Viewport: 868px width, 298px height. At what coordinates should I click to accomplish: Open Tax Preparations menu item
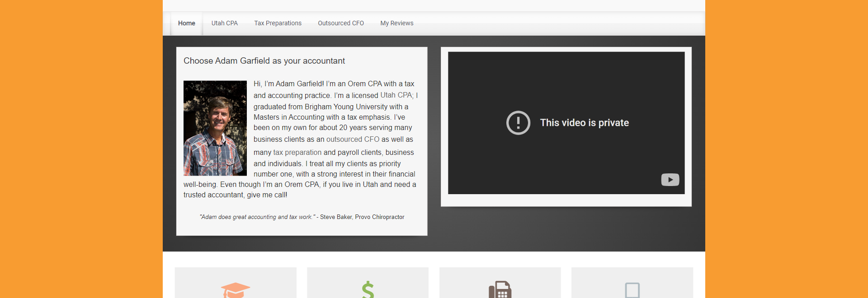pyautogui.click(x=278, y=23)
